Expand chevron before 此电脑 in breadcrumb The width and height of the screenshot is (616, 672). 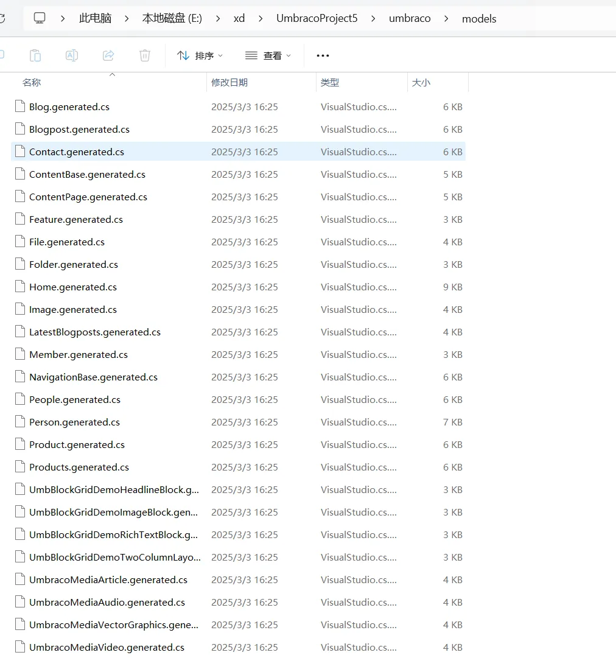(x=63, y=18)
